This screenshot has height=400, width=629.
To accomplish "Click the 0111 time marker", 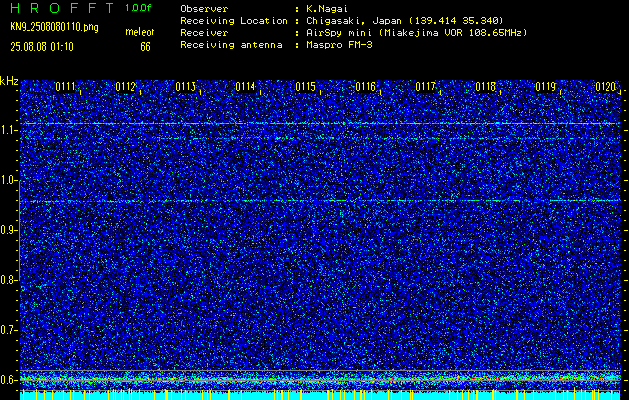I will click(x=65, y=87).
